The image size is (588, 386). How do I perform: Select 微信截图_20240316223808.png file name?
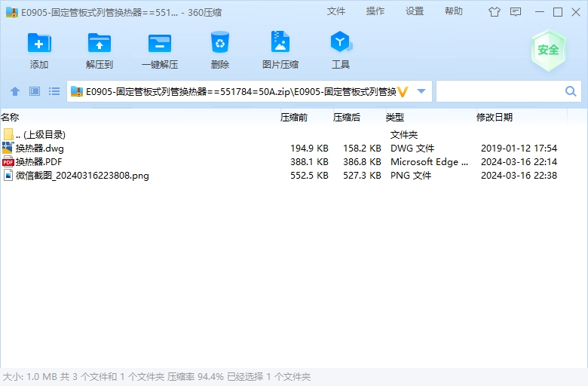coord(82,176)
